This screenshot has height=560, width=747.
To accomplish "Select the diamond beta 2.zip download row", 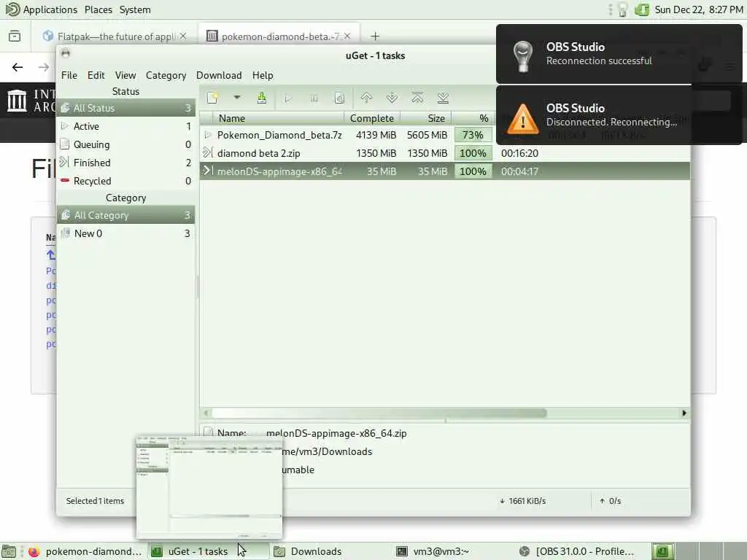I will click(x=445, y=153).
